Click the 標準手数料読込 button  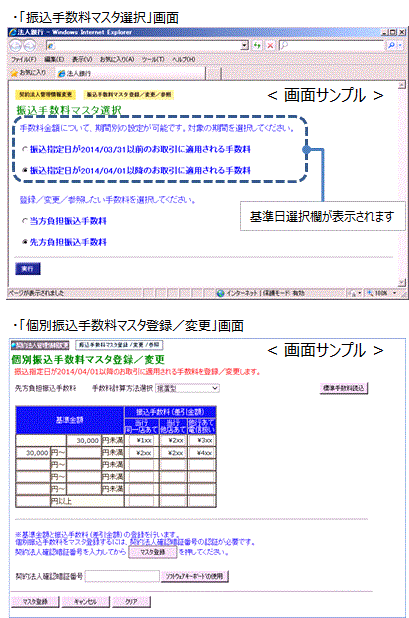pyautogui.click(x=344, y=388)
